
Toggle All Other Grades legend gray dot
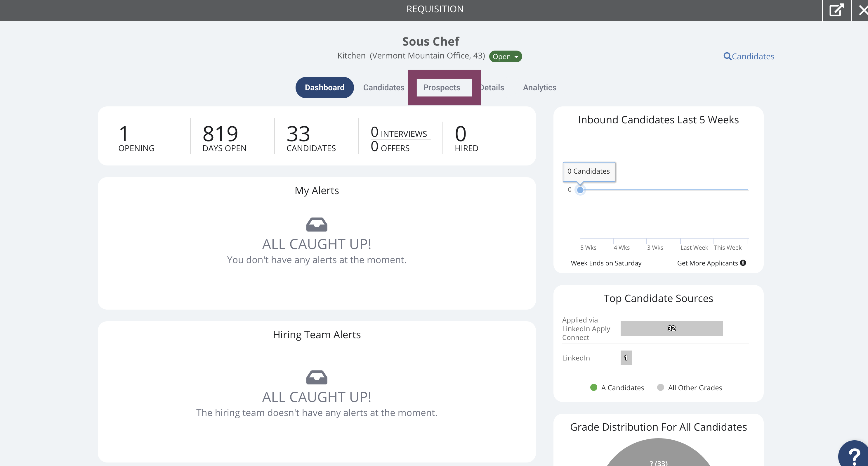pos(660,387)
